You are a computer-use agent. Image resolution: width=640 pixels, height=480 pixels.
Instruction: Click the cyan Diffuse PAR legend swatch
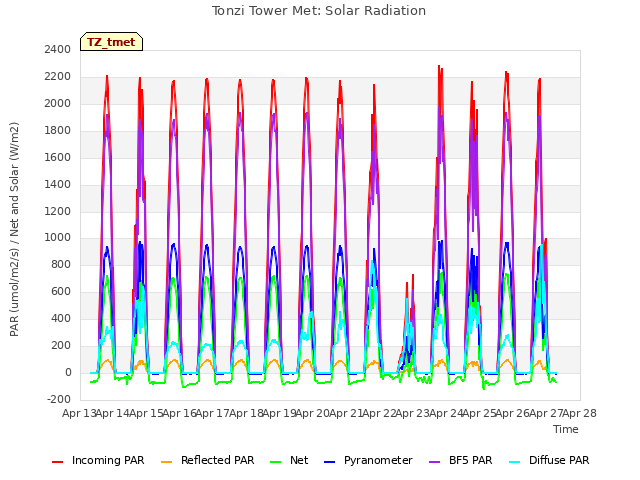515,462
